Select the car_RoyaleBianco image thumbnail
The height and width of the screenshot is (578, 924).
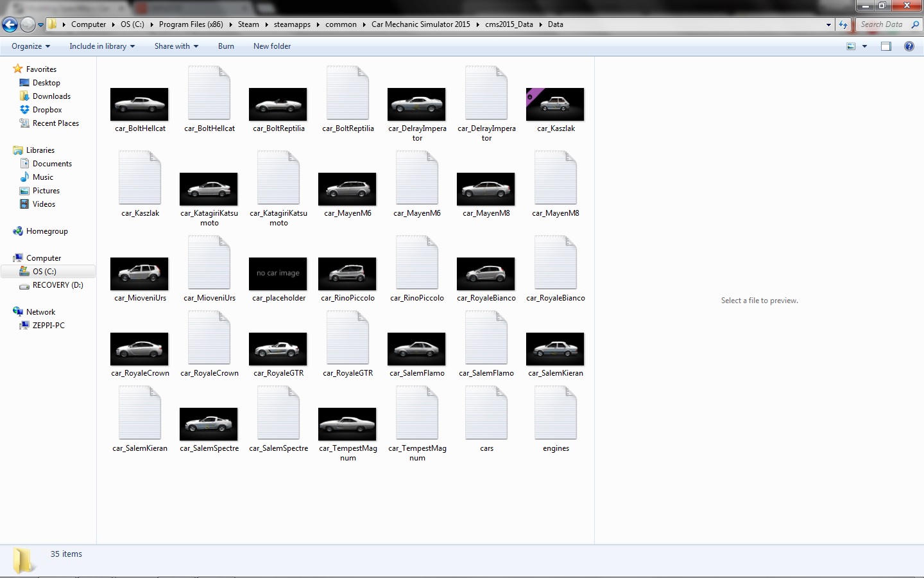pyautogui.click(x=486, y=274)
